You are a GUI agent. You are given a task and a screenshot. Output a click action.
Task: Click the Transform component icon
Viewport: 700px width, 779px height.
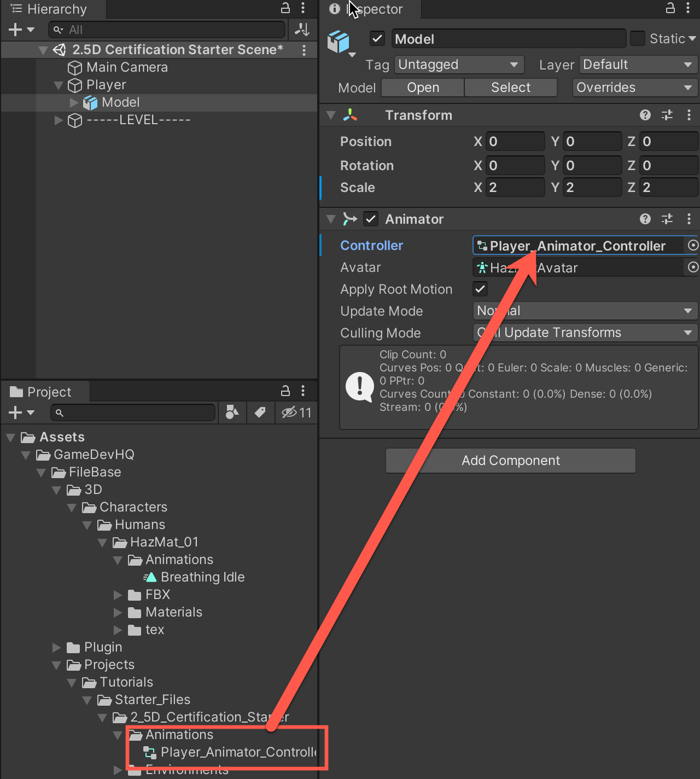coord(350,115)
